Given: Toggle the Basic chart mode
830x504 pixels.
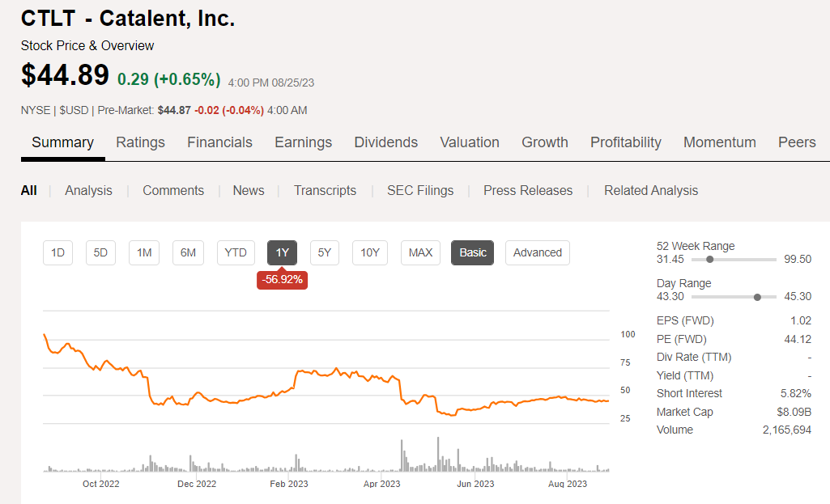Looking at the screenshot, I should pos(472,252).
